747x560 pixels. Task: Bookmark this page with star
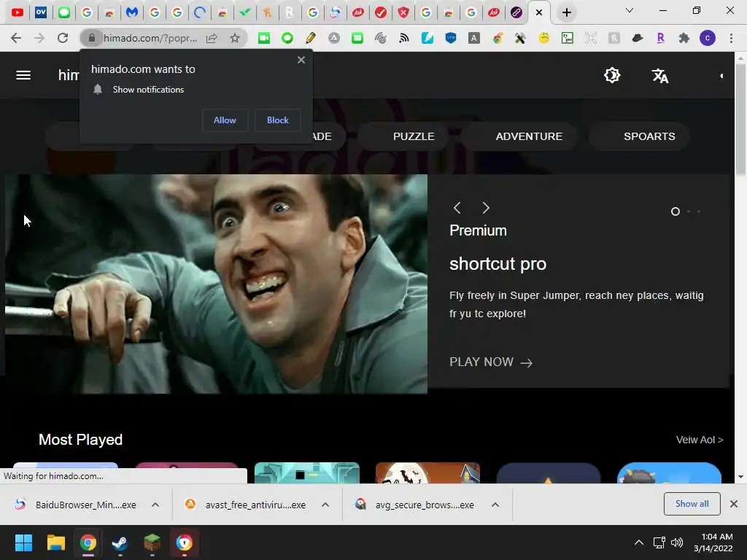click(x=234, y=38)
